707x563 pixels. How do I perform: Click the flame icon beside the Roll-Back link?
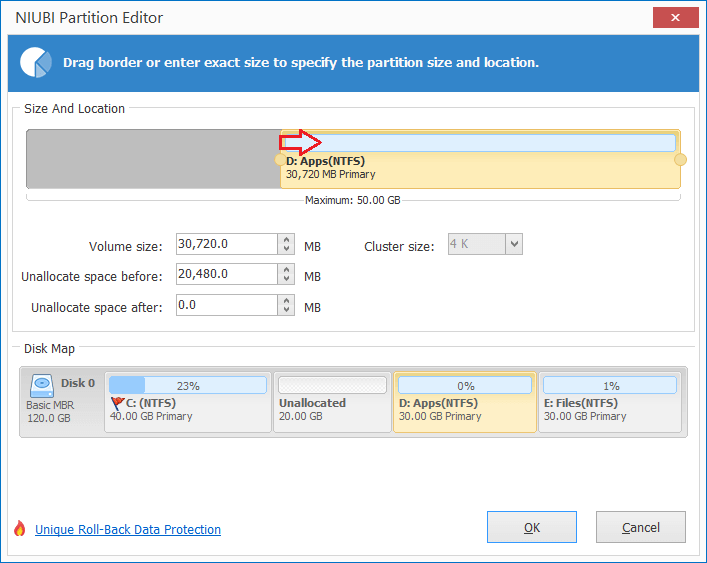[x=19, y=528]
